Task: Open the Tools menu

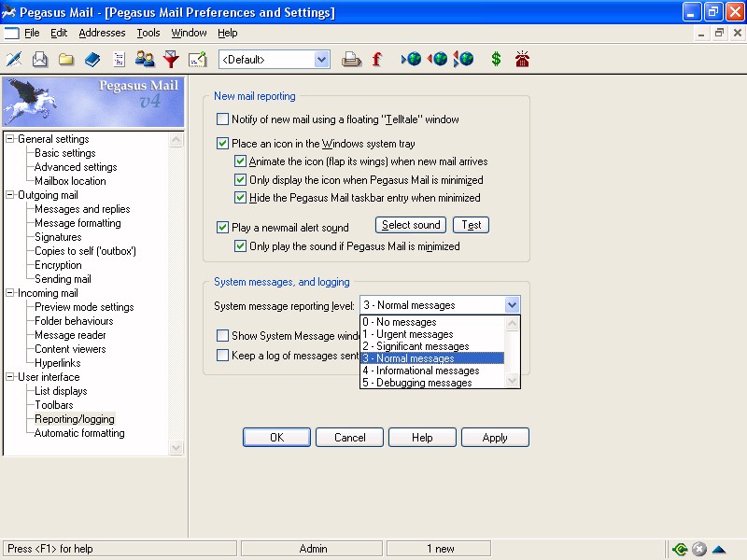Action: 148,33
